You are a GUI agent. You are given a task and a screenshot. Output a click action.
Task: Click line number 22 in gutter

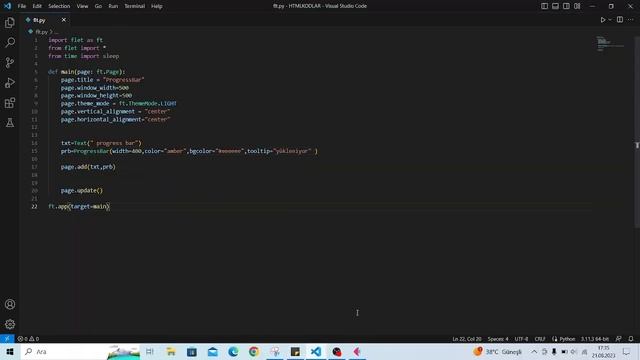coord(34,207)
